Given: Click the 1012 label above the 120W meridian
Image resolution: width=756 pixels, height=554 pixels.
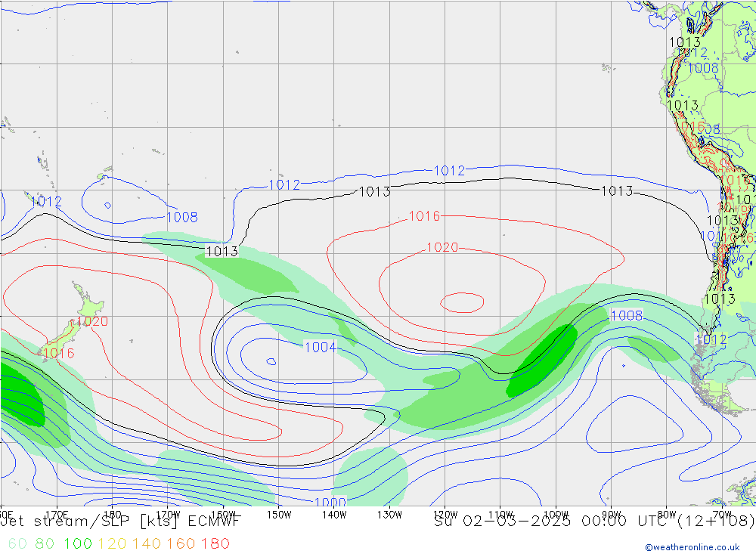Looking at the screenshot, I should click(449, 171).
